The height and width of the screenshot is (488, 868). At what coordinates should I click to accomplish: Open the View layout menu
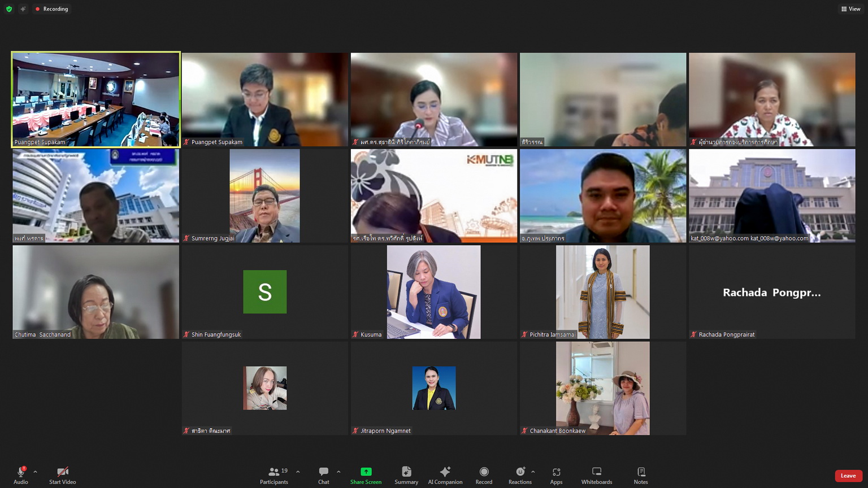(850, 9)
